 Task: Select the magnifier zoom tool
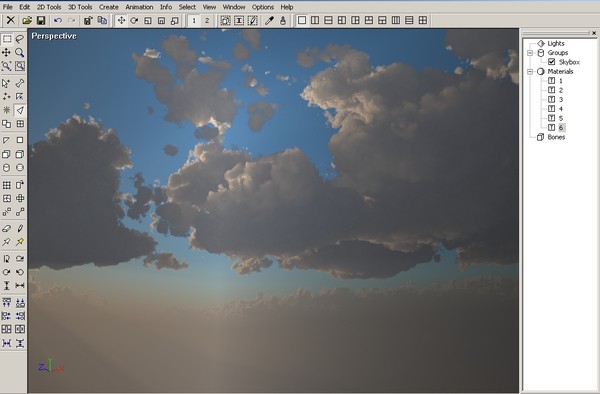coord(20,52)
